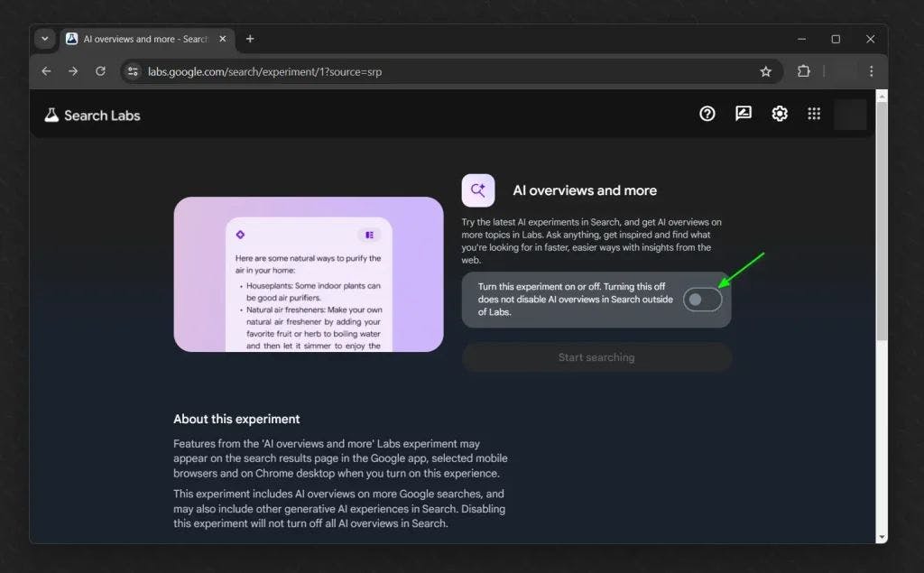Click the Search Labs flask logo

[51, 115]
